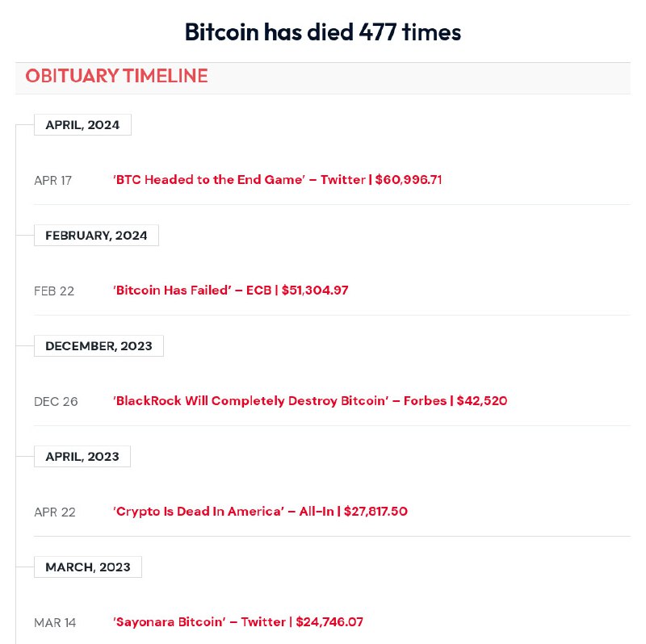This screenshot has height=644, width=646.
Task: Select the APRIL, 2024 month label
Action: 82,125
